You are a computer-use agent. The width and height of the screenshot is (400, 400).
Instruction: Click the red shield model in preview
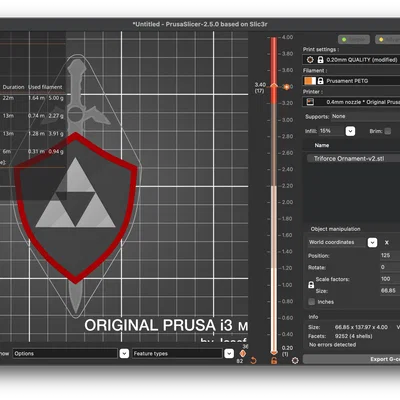(x=75, y=207)
